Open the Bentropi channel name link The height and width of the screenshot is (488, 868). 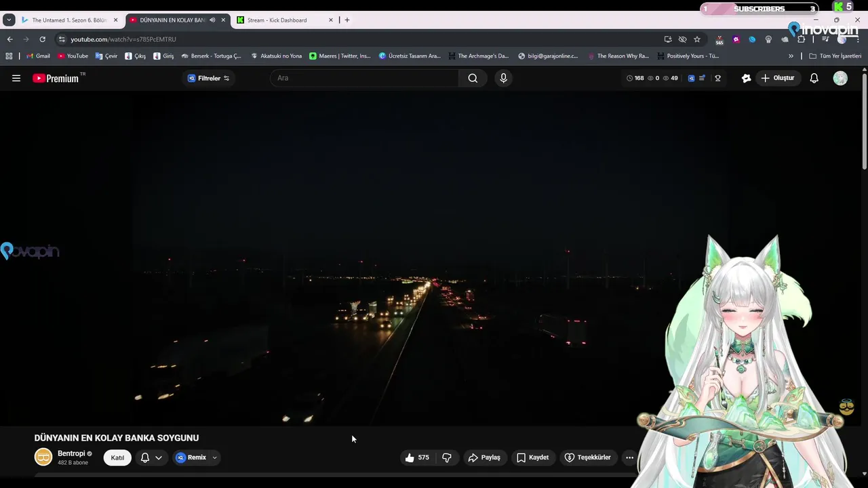click(x=71, y=453)
